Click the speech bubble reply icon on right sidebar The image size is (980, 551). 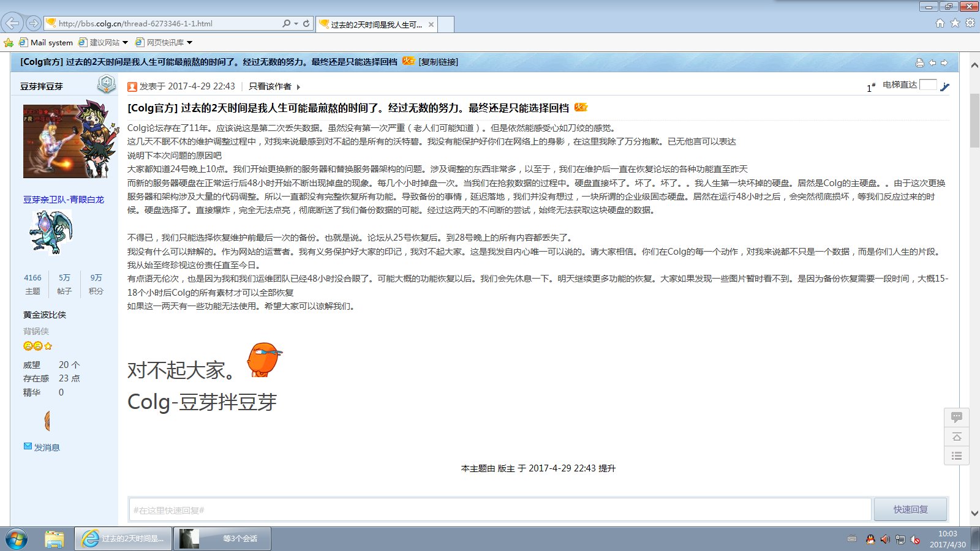[956, 418]
